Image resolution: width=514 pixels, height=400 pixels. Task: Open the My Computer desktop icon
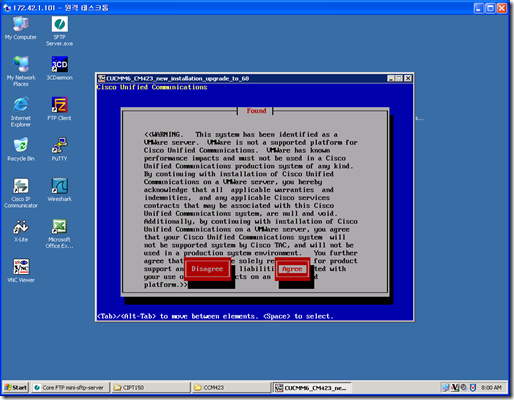click(x=21, y=28)
